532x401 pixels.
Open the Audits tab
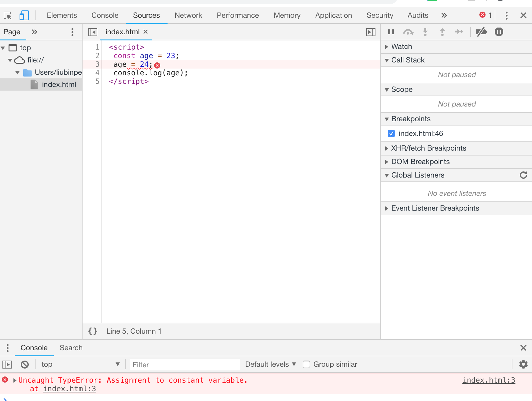pyautogui.click(x=418, y=15)
